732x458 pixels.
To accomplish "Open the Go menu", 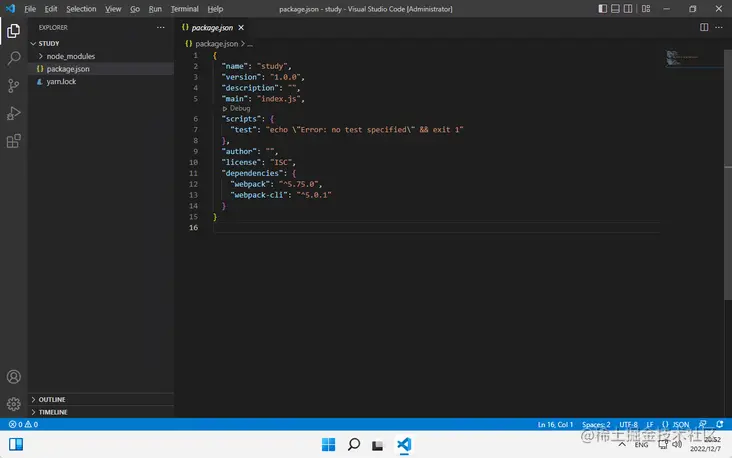I will coord(135,9).
